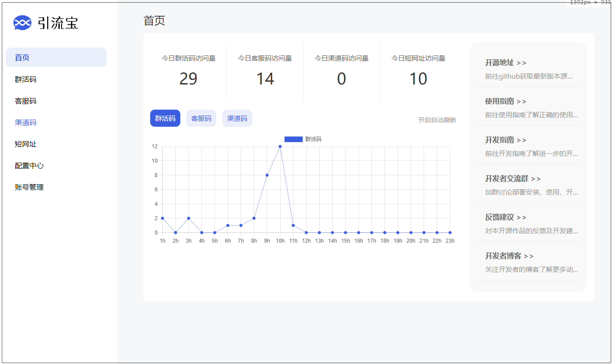This screenshot has width=612, height=364.
Task: Click the 今日短网址访问量 label
Action: point(418,58)
